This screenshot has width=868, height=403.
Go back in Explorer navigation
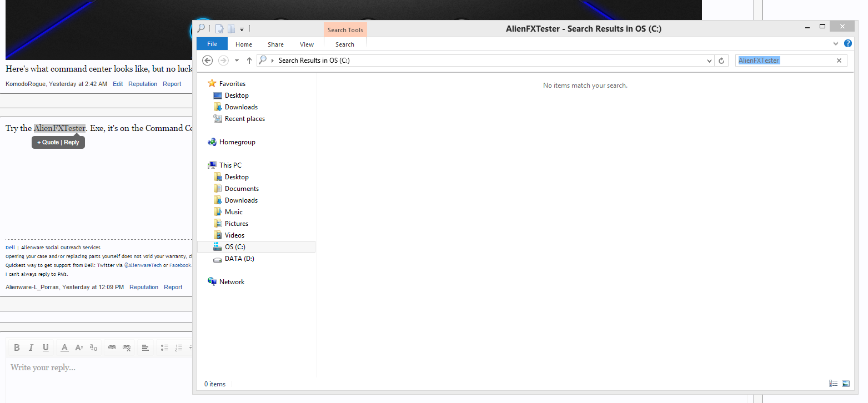pos(208,61)
